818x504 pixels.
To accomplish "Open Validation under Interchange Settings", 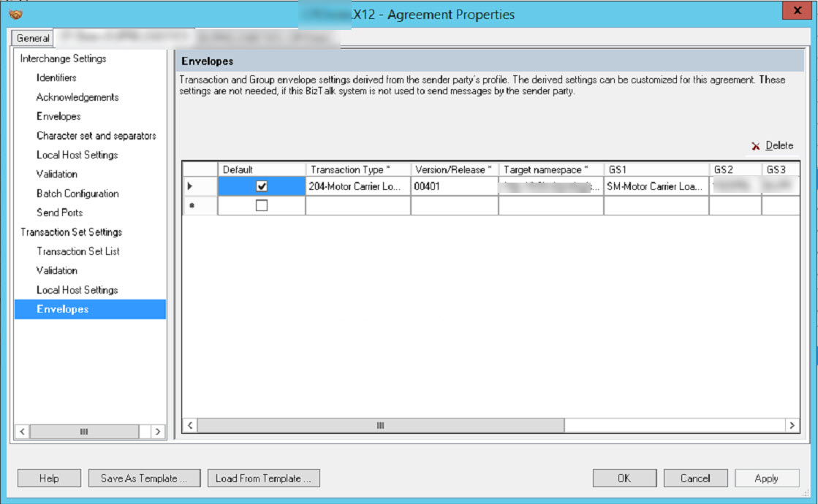I will pos(57,174).
